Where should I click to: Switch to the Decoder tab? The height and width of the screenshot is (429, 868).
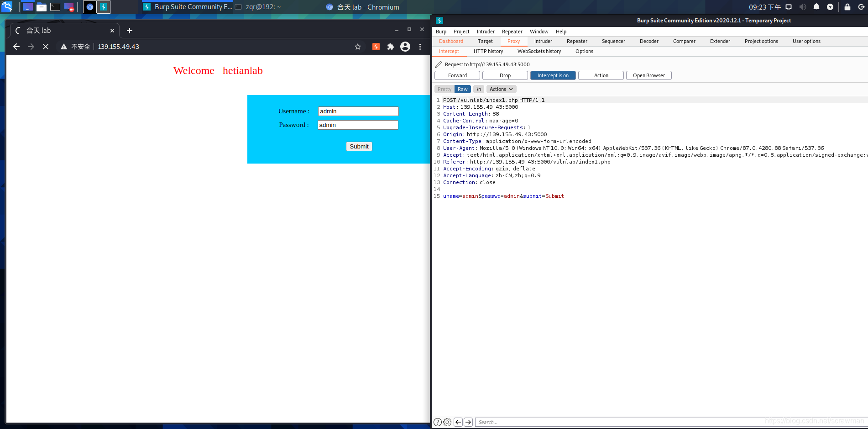tap(649, 41)
